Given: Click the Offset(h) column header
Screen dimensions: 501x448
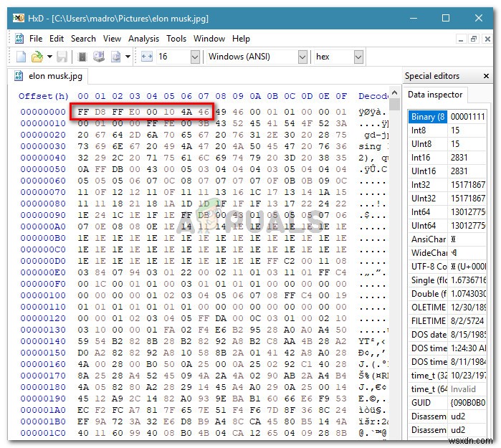Looking at the screenshot, I should click(44, 96).
